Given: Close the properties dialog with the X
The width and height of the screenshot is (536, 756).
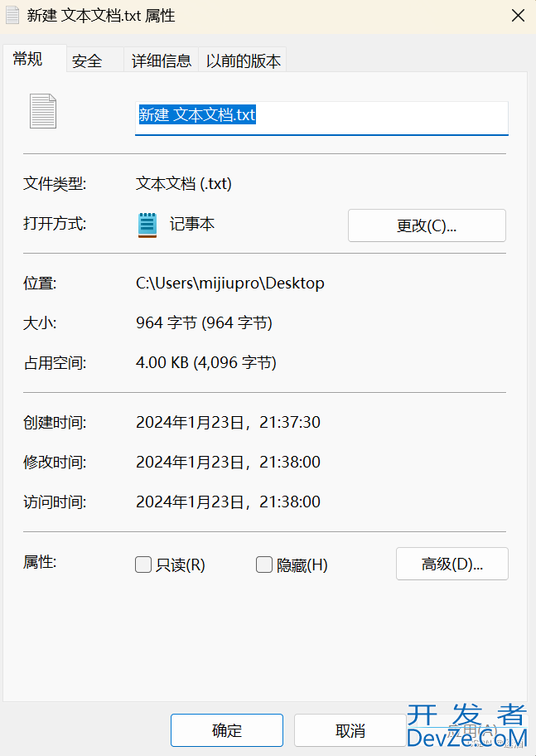Looking at the screenshot, I should [x=518, y=16].
